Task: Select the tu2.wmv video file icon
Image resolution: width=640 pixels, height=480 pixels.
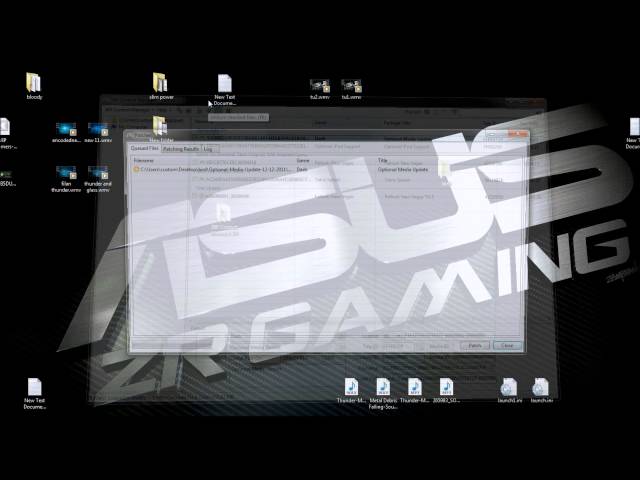Action: 320,89
